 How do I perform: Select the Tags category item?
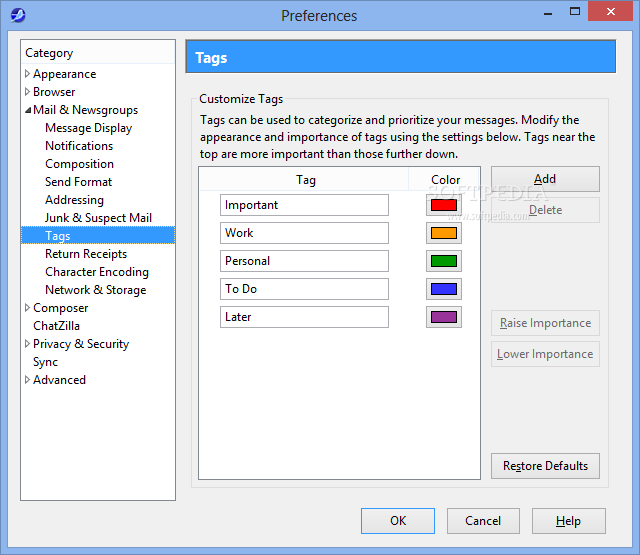(x=98, y=235)
